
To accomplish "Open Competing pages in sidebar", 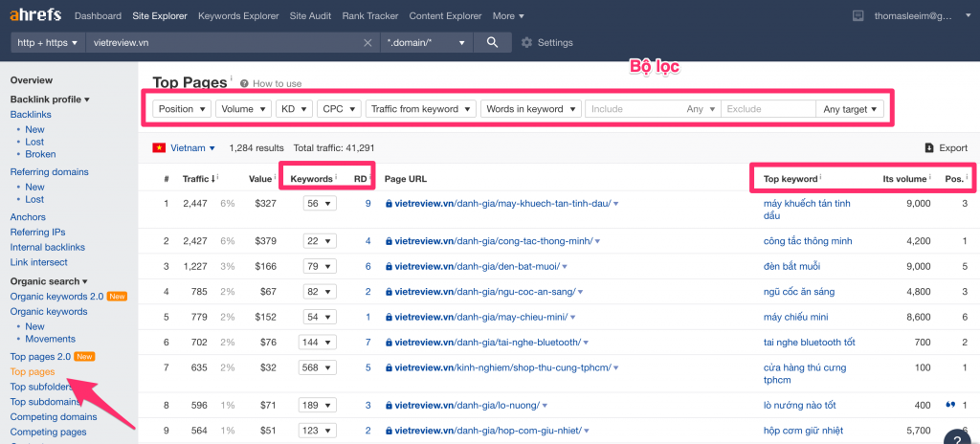I will (x=48, y=432).
